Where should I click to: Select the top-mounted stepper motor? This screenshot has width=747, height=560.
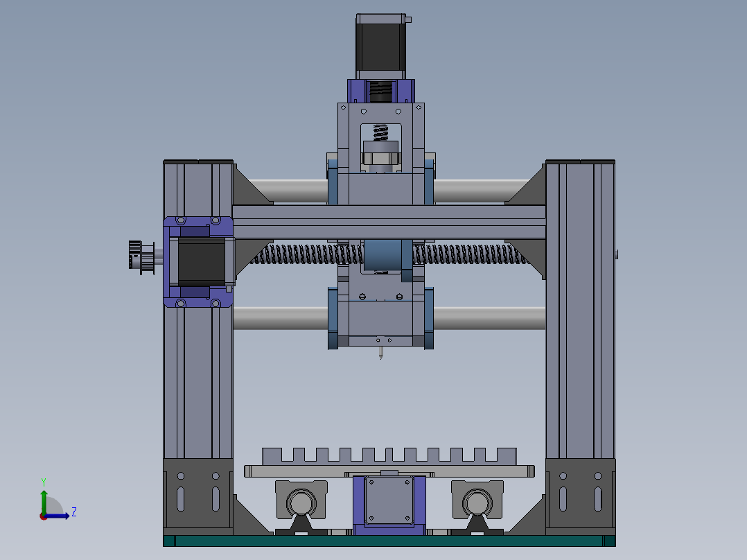click(380, 45)
